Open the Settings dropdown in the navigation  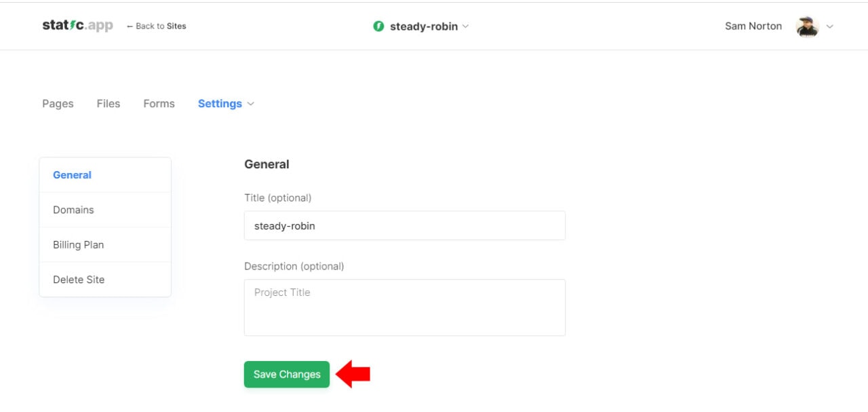click(225, 103)
